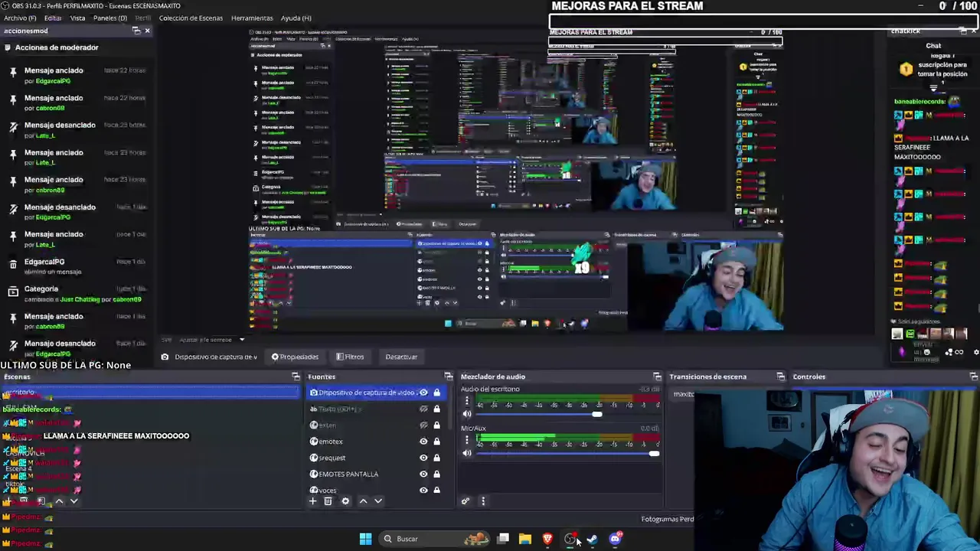Screen dimensions: 980x551
Task: Hide the EMOTES PANTALLA source
Action: tap(423, 474)
